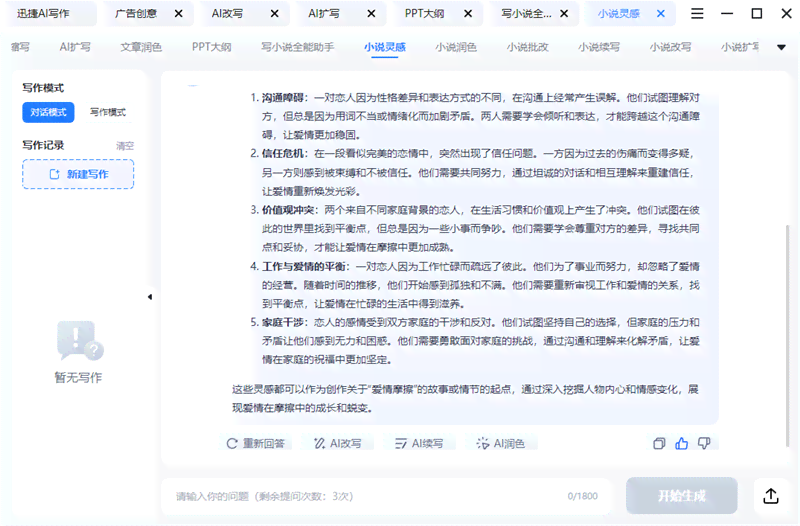This screenshot has height=526, width=800.
Task: Click the 价值观冲突 heading text
Action: (288, 210)
